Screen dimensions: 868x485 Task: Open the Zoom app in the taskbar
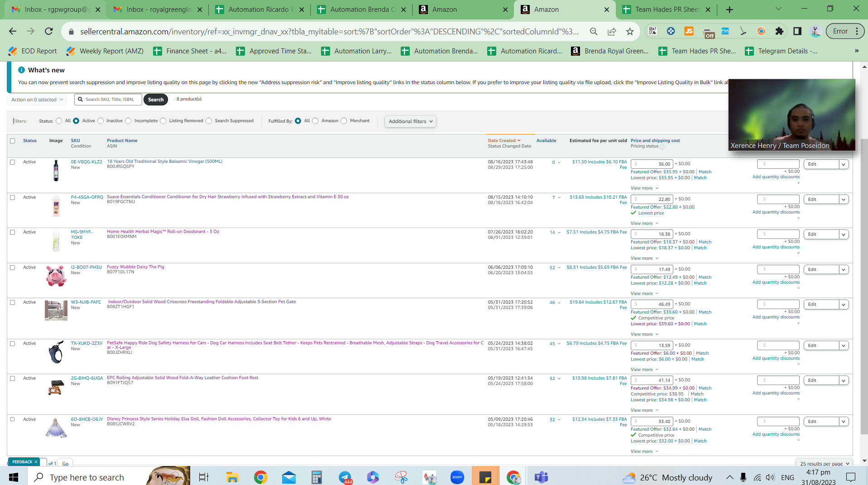(x=457, y=477)
